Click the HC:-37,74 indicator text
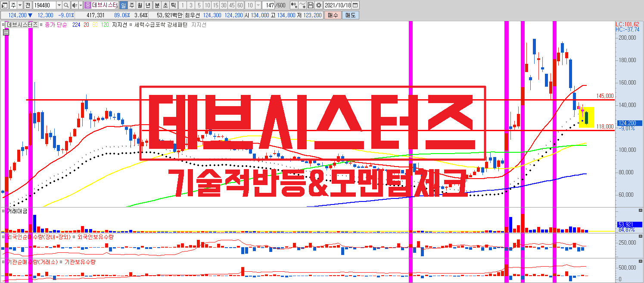This screenshot has height=283, width=644. [x=628, y=29]
